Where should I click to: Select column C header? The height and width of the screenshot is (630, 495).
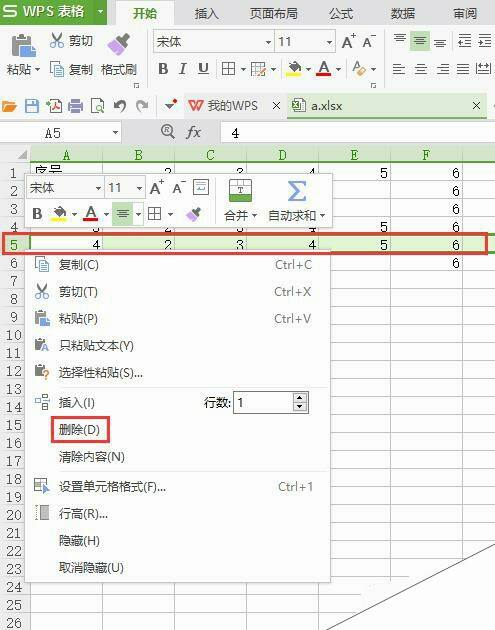[x=210, y=155]
